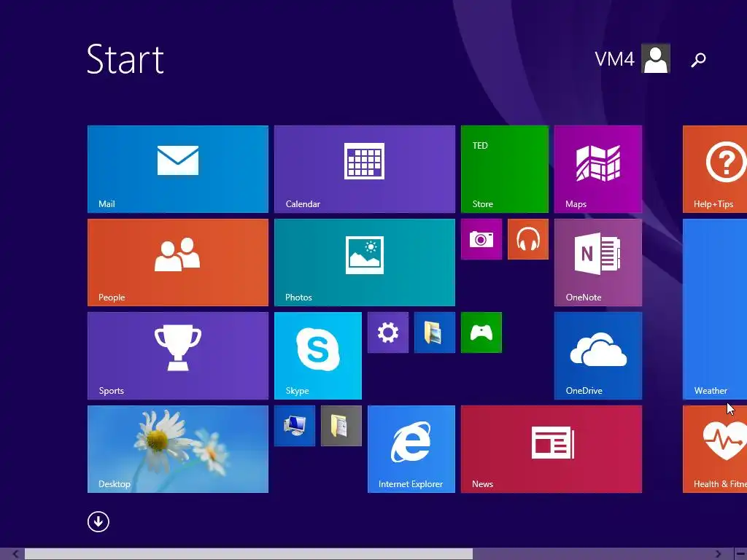747x560 pixels.
Task: Open the Maps tile
Action: tap(598, 169)
